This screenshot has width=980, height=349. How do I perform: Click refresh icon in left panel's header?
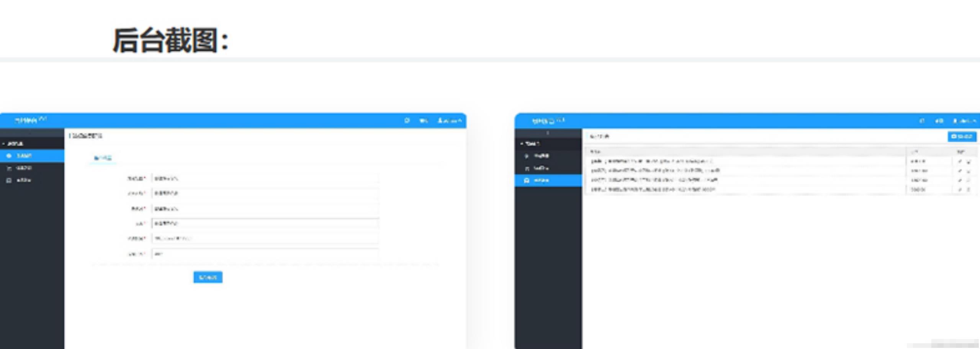point(407,121)
